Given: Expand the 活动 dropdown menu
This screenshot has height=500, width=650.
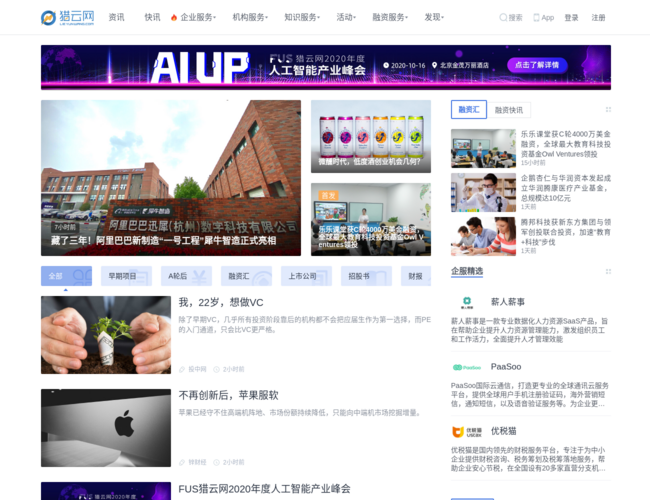Looking at the screenshot, I should pyautogui.click(x=346, y=17).
